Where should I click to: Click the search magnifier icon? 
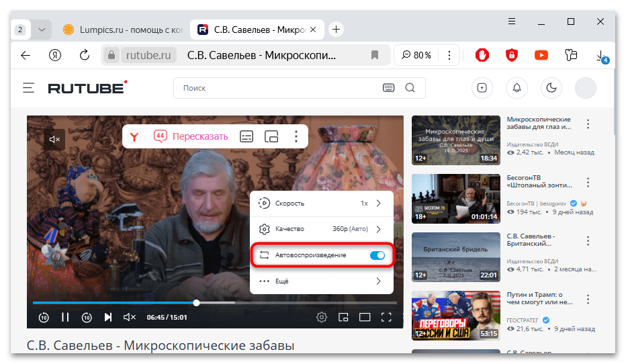pos(410,88)
